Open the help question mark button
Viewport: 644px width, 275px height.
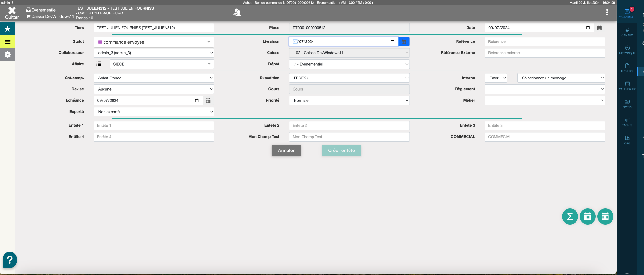[x=10, y=260]
